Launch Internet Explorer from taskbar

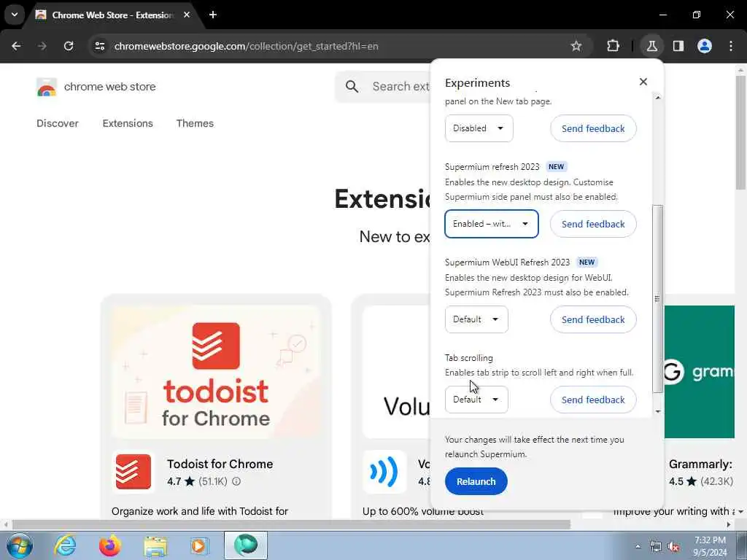pos(65,545)
